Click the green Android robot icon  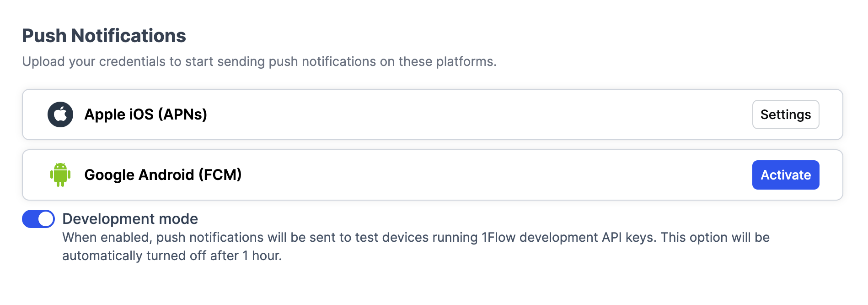click(60, 175)
